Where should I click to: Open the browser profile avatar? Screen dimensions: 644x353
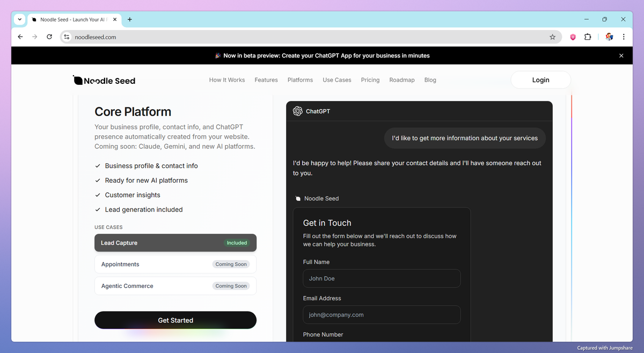point(609,37)
